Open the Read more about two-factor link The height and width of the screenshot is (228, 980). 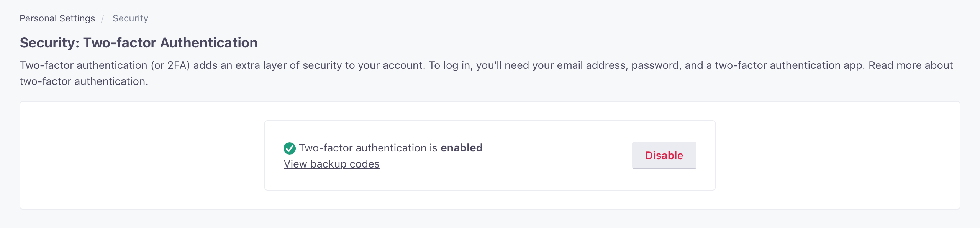(x=910, y=65)
